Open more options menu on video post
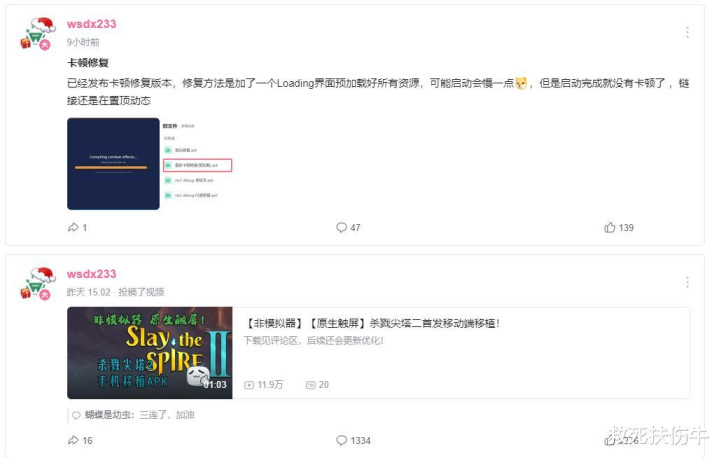Screen dimensions: 719x458 click(687, 282)
